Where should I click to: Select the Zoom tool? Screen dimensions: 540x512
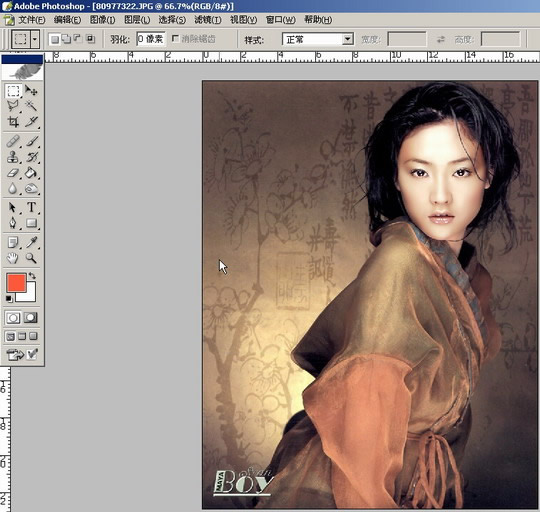tap(31, 258)
